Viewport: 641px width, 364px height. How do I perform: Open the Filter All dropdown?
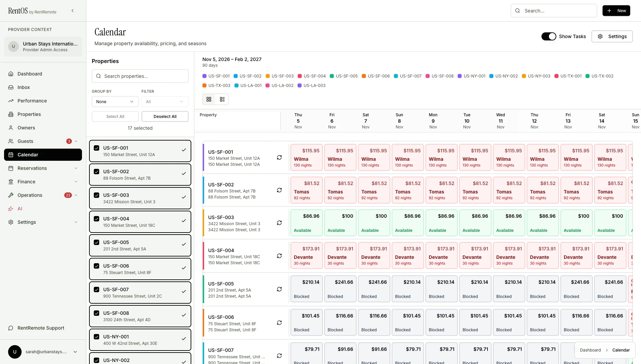(165, 101)
